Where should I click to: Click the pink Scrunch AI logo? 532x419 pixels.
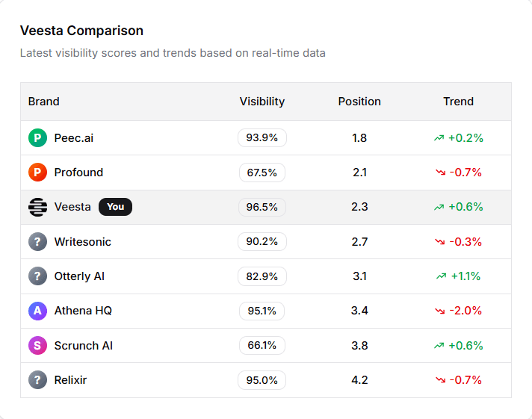pos(37,346)
